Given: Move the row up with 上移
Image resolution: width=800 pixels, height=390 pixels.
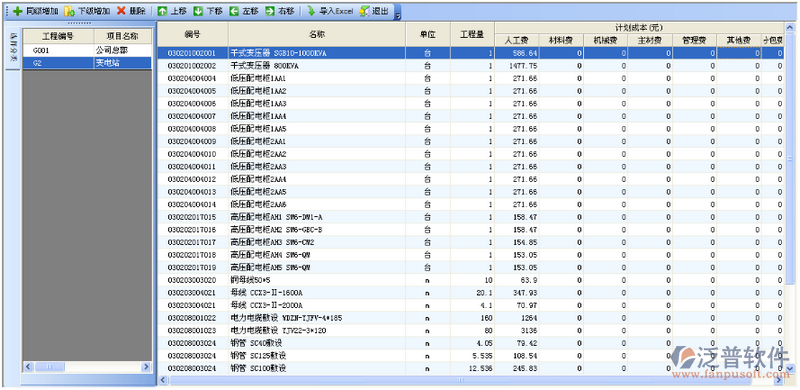Looking at the screenshot, I should point(171,11).
